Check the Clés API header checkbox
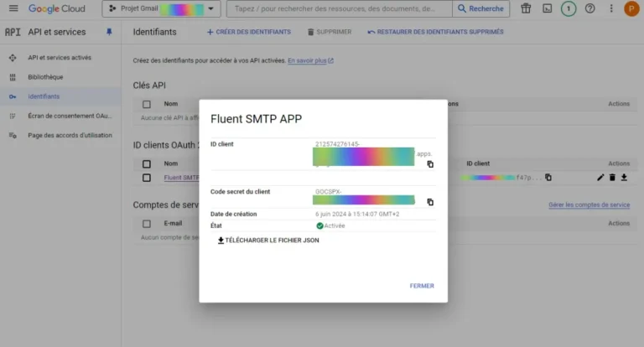The height and width of the screenshot is (347, 644). click(147, 104)
